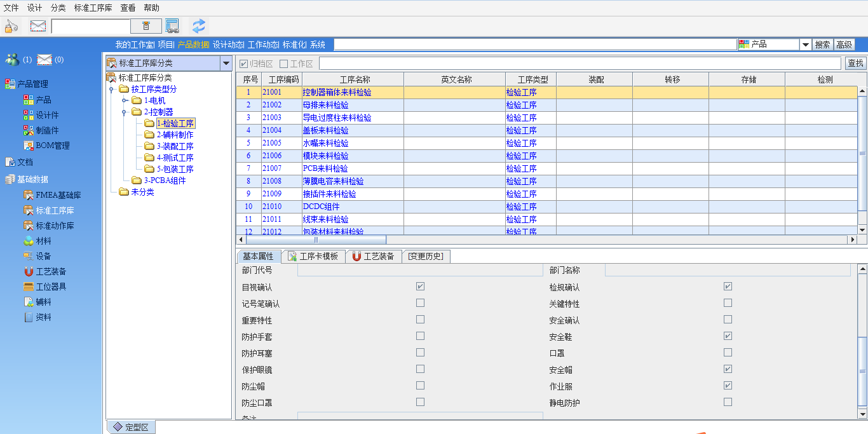Screen dimensions: 868x434
Task: Toggle the 关键特性 checkbox
Action: pyautogui.click(x=728, y=303)
